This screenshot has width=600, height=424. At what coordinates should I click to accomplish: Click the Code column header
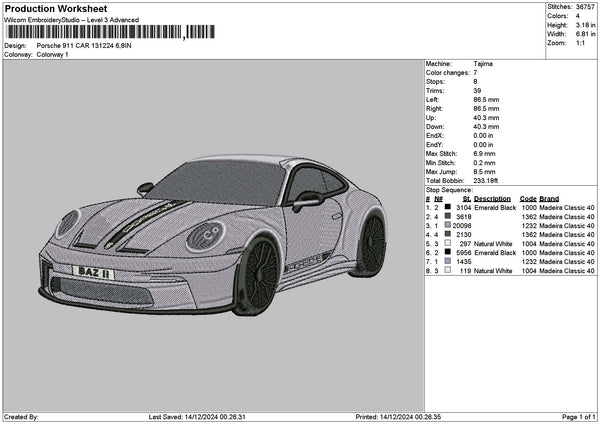point(528,198)
